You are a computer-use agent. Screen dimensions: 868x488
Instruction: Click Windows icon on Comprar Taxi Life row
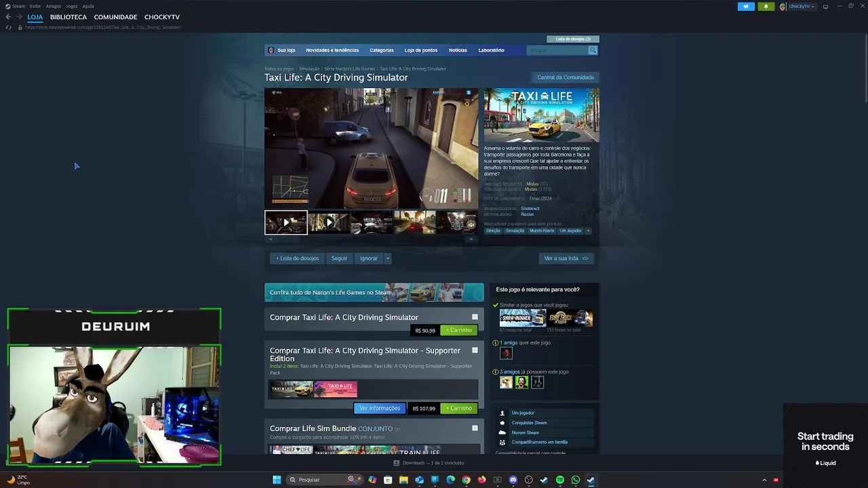click(475, 317)
